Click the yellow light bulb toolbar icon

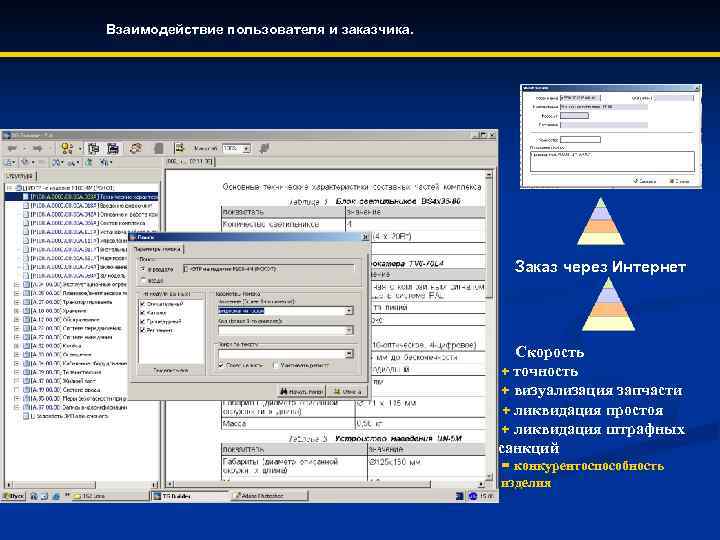pos(67,148)
